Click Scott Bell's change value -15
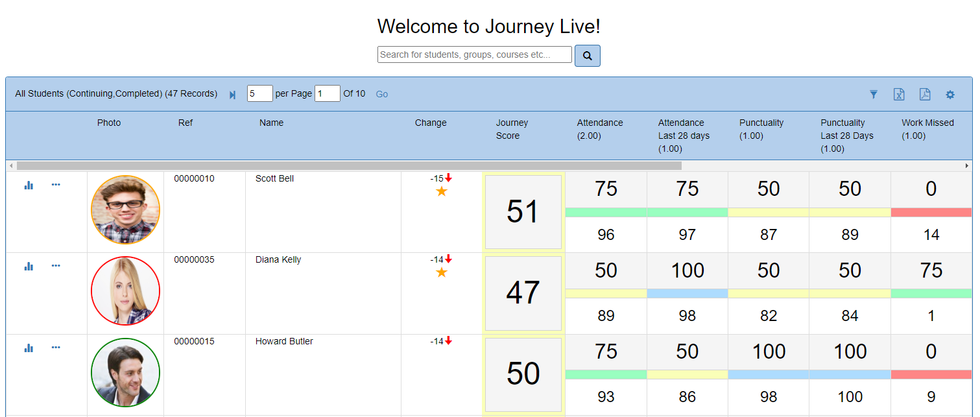 [x=436, y=178]
